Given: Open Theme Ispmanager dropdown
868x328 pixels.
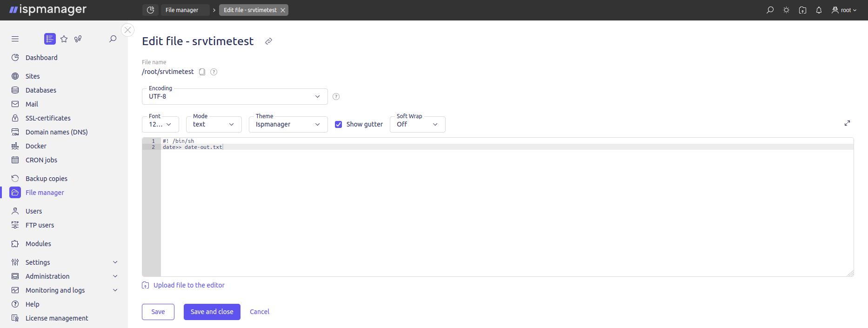Looking at the screenshot, I should point(288,124).
